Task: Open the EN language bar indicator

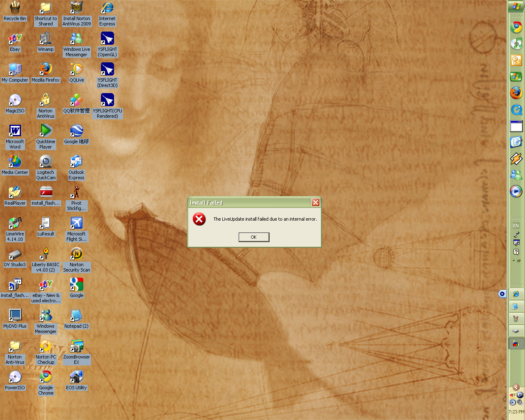Action: 516,226
